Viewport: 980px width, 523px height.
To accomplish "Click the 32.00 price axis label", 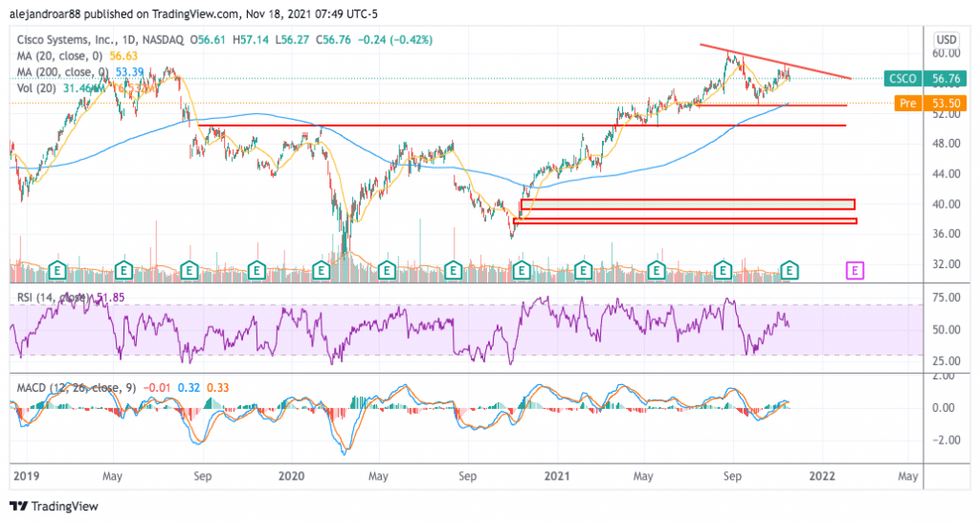I will click(x=946, y=264).
